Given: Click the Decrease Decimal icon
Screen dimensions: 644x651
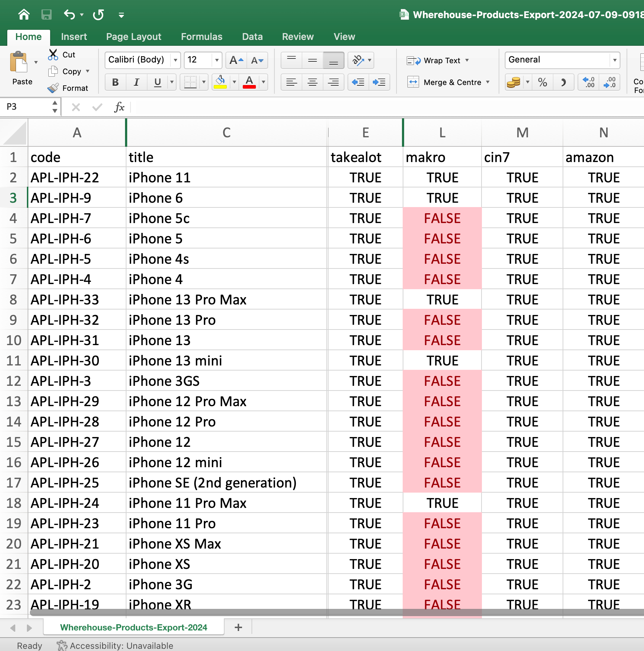Looking at the screenshot, I should click(x=609, y=82).
